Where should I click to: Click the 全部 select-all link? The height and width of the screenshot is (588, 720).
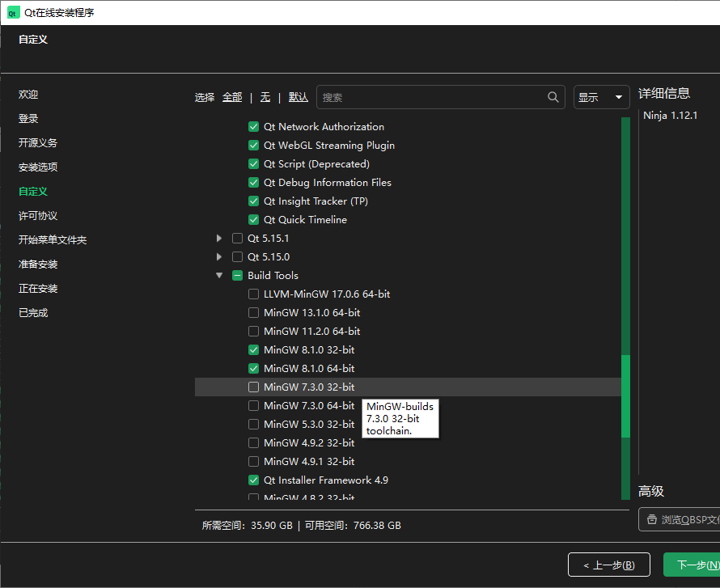(x=232, y=97)
